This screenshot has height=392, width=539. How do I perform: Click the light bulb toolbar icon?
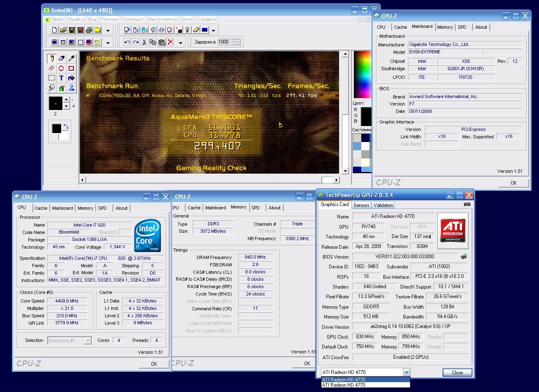click(x=187, y=30)
